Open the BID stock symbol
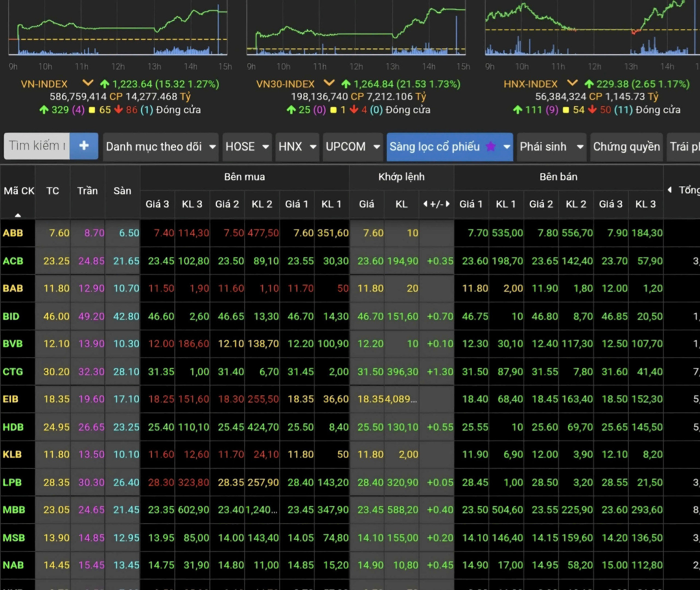 pyautogui.click(x=11, y=316)
